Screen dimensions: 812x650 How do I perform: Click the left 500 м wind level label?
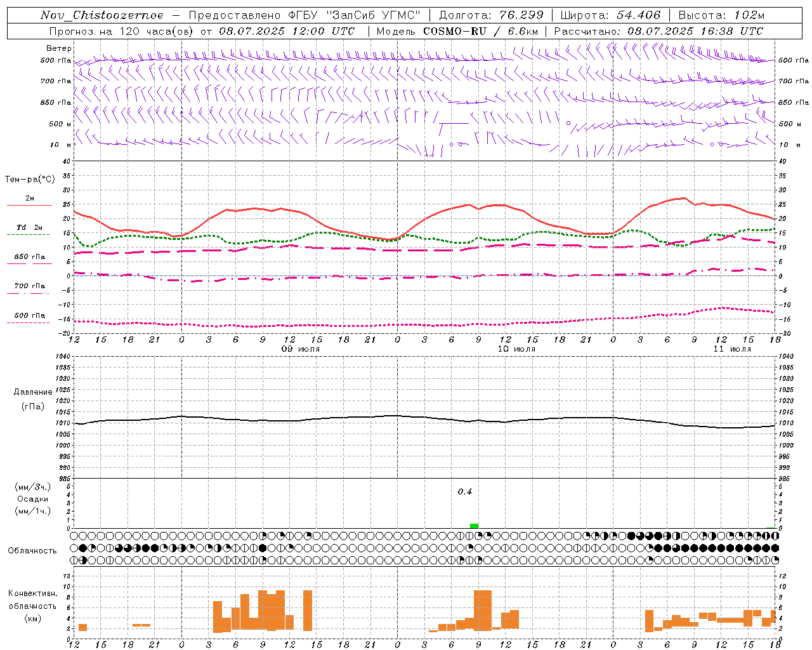pos(60,124)
